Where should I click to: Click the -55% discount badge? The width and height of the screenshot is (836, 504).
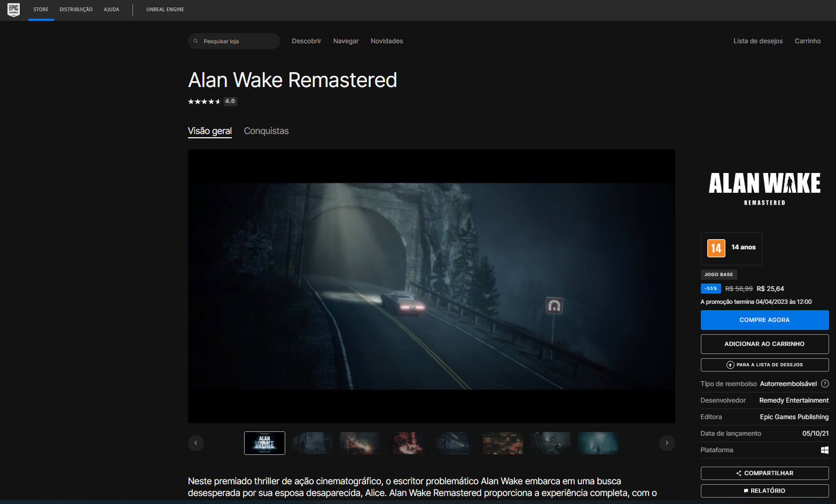tap(711, 288)
